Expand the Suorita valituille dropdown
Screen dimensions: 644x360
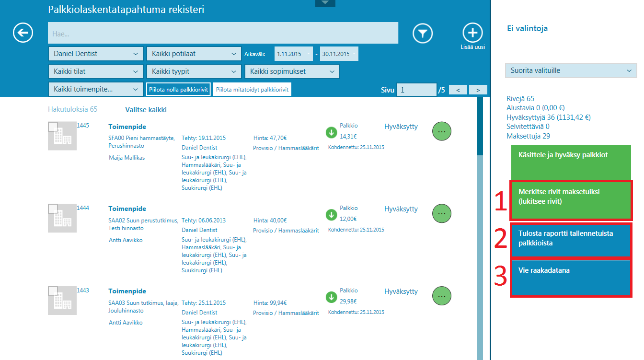pyautogui.click(x=571, y=70)
